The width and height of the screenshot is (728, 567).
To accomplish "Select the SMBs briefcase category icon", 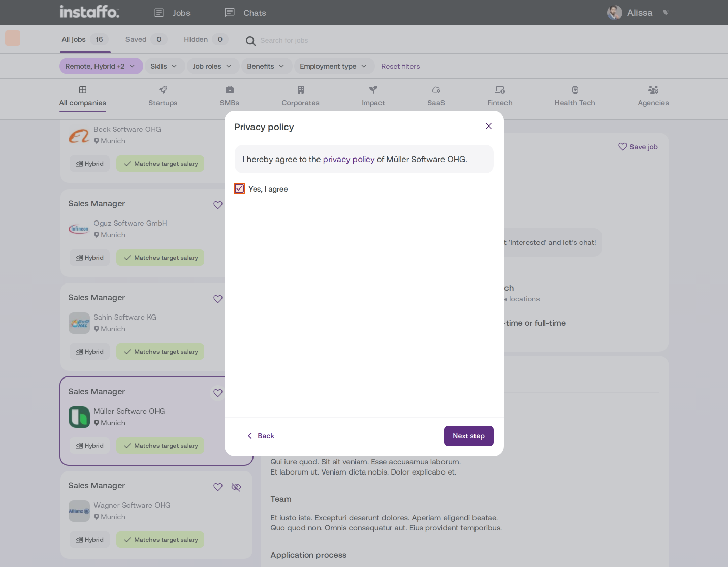I will (x=230, y=90).
